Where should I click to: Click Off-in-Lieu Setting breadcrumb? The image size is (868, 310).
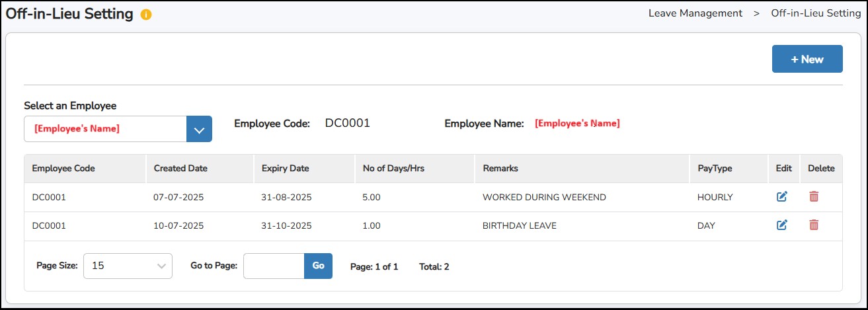[816, 13]
